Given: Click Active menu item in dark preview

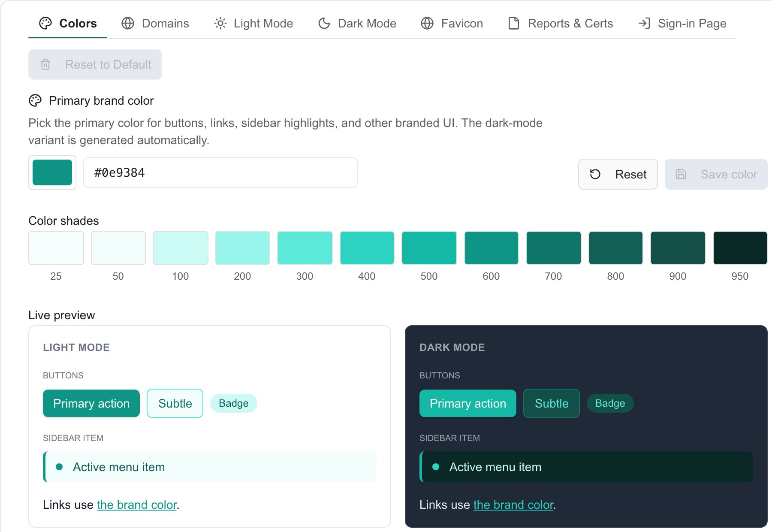Looking at the screenshot, I should click(586, 467).
